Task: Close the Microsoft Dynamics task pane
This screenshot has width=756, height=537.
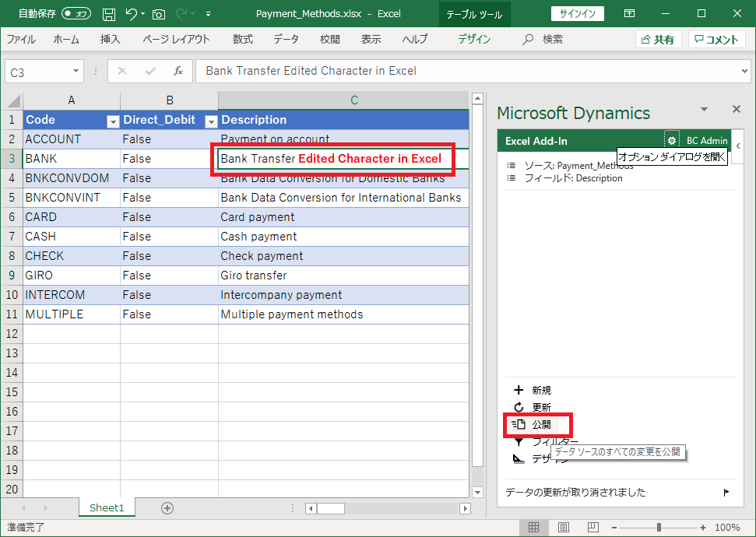Action: coord(737,109)
